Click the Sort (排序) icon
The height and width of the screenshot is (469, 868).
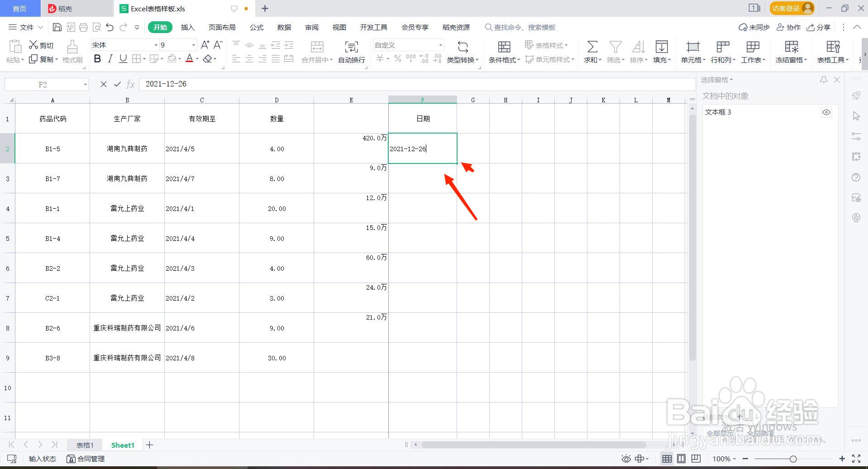point(639,47)
